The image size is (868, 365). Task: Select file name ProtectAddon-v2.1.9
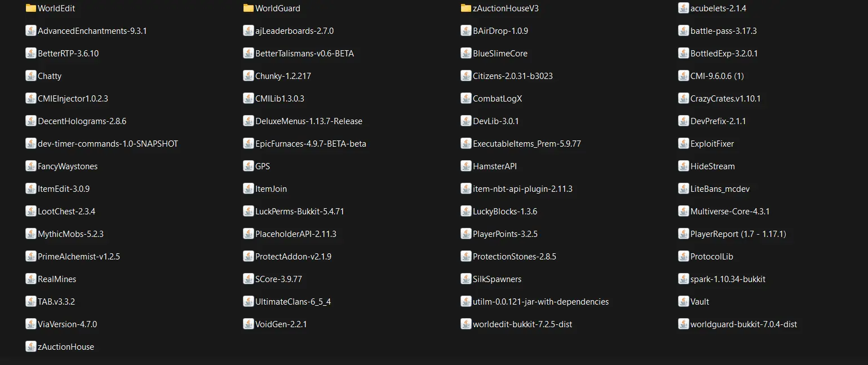point(293,257)
